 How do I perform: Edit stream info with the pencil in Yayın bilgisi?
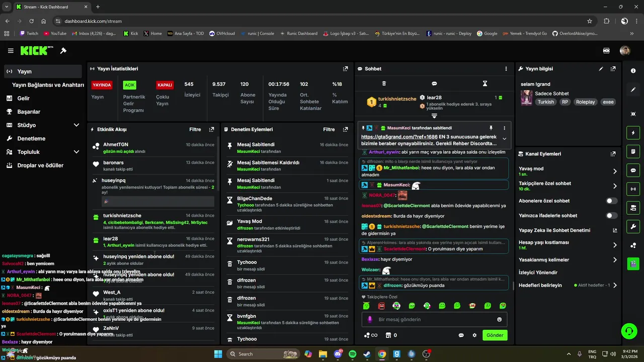point(601,69)
